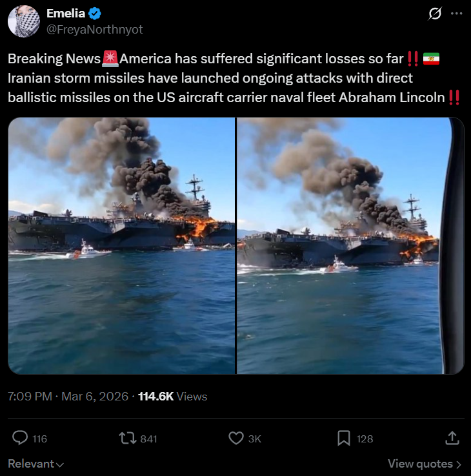Click the 841 reposts count

pyautogui.click(x=148, y=439)
